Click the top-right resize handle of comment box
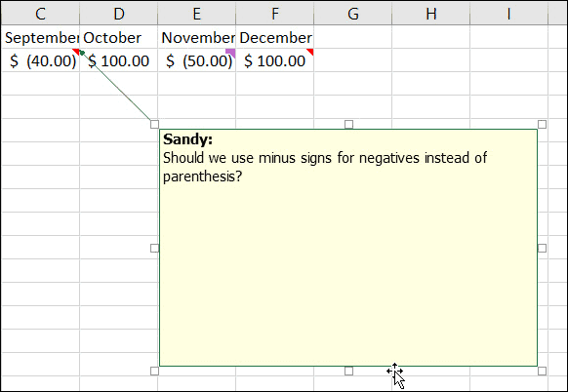The height and width of the screenshot is (392, 568). pos(542,124)
